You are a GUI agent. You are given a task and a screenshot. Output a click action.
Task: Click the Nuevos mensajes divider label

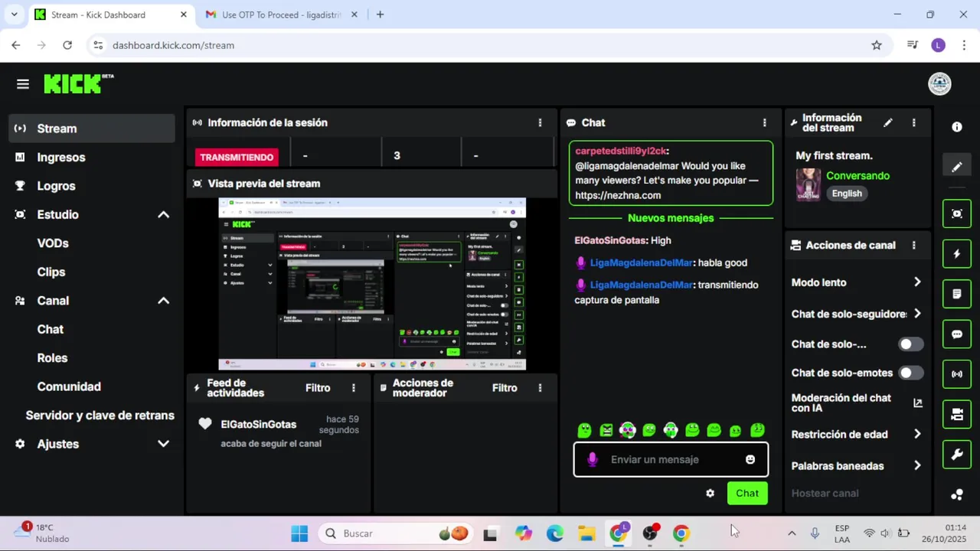pyautogui.click(x=671, y=218)
